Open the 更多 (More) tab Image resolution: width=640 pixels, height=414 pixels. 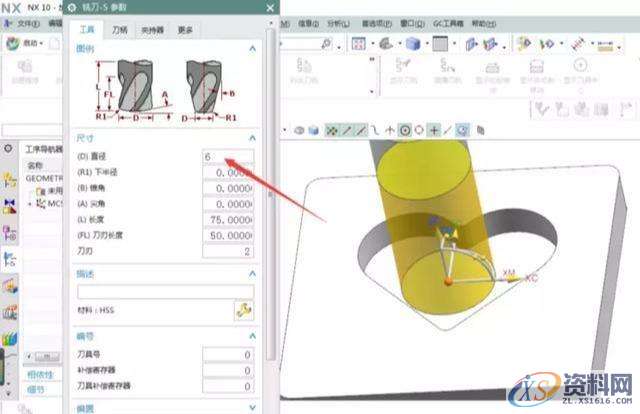(x=186, y=30)
